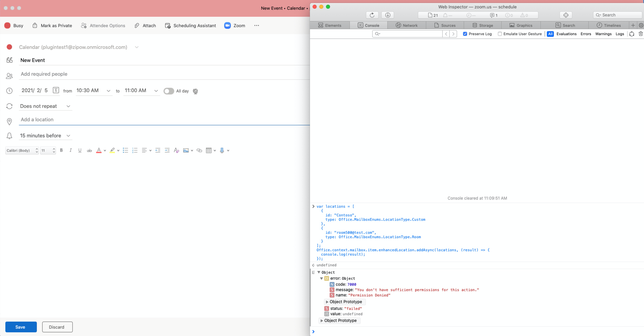
Task: Uncheck the Preserve Log checkbox
Action: [x=465, y=34]
